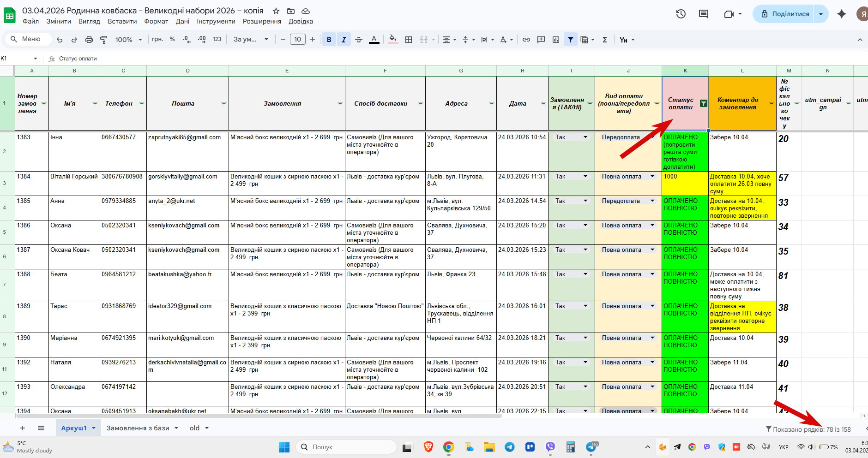Add a new sheet with the plus button

click(23, 428)
